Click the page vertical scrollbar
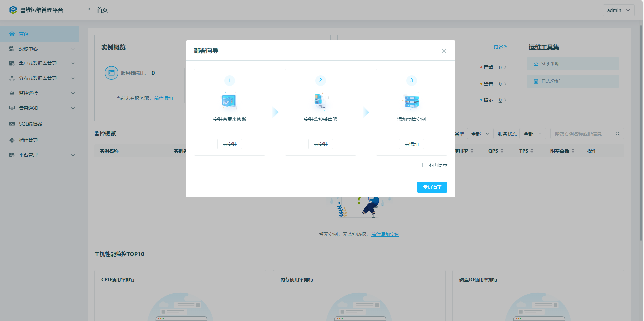 point(641,133)
